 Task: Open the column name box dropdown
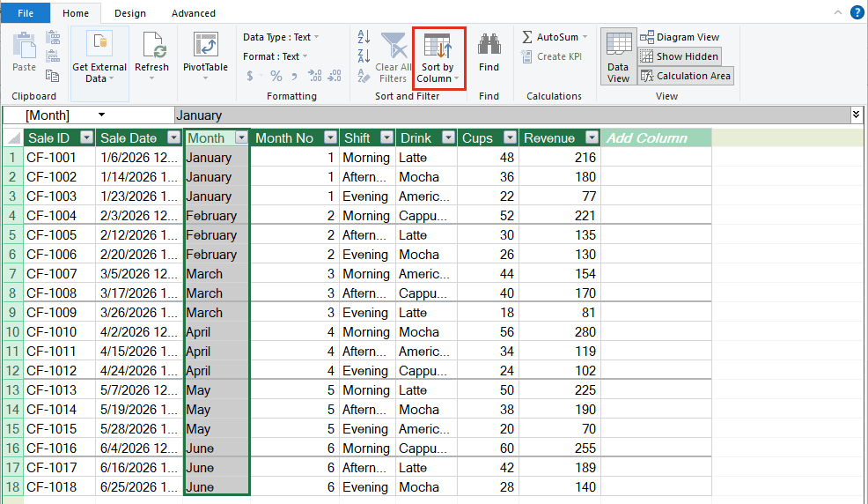tap(101, 115)
